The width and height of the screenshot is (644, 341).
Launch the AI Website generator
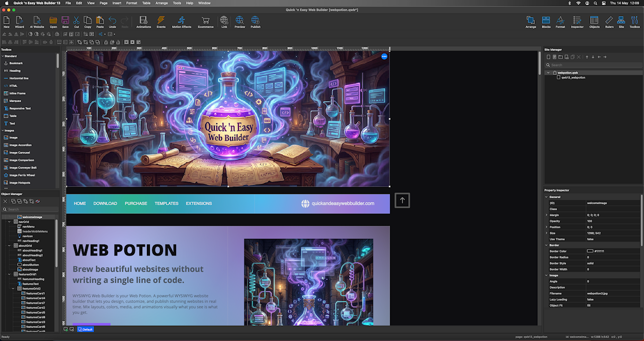[37, 22]
